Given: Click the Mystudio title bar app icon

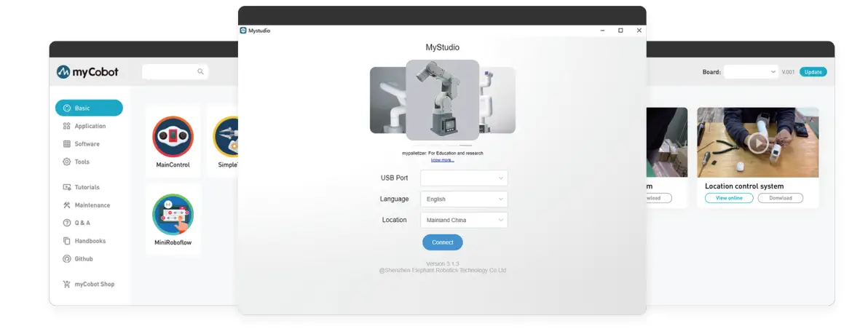Looking at the screenshot, I should coord(243,31).
